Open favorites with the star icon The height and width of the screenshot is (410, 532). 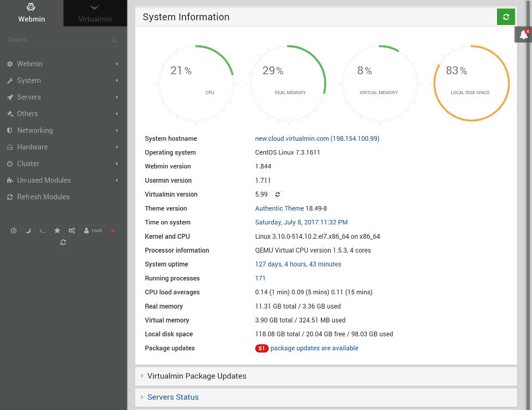(x=57, y=230)
